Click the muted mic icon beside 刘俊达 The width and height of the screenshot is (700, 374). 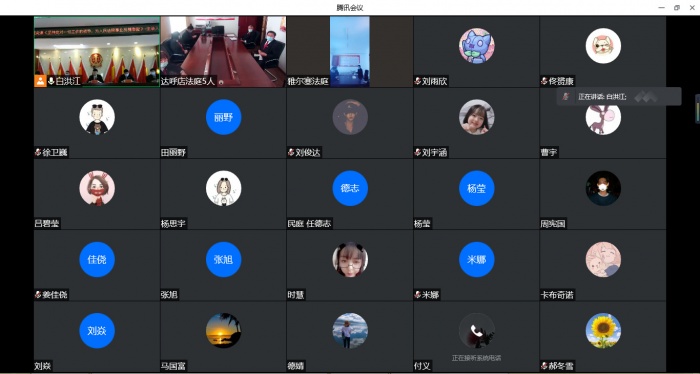291,152
